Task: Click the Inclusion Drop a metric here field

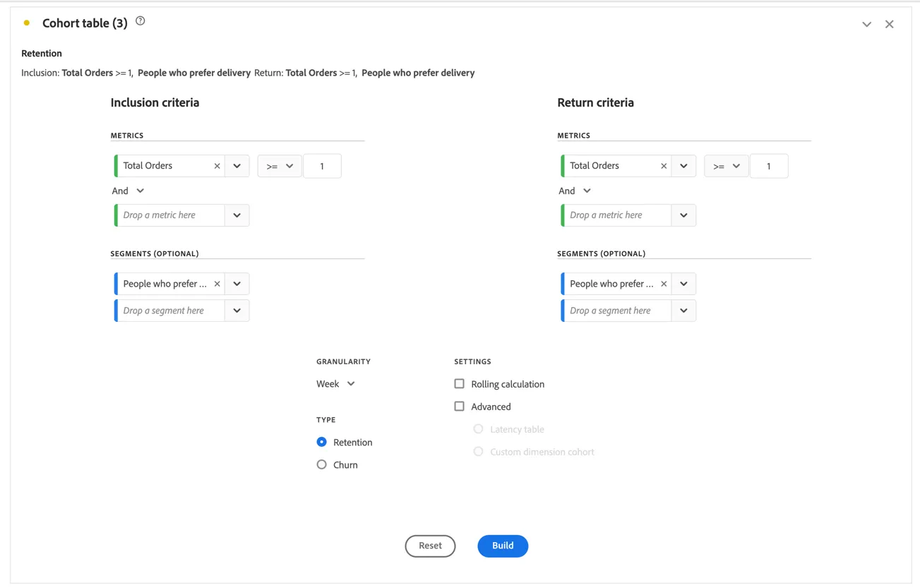Action: pyautogui.click(x=171, y=215)
